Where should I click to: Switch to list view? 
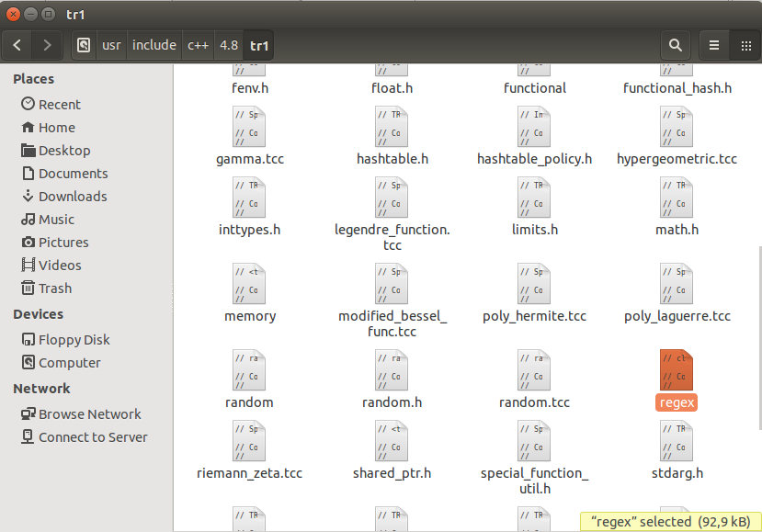[713, 44]
